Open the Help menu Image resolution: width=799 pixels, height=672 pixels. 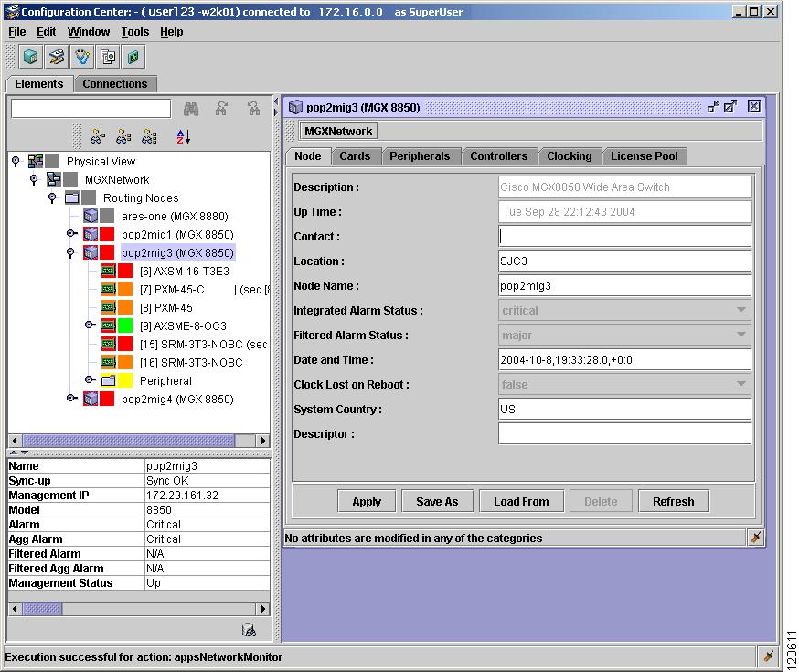click(172, 32)
